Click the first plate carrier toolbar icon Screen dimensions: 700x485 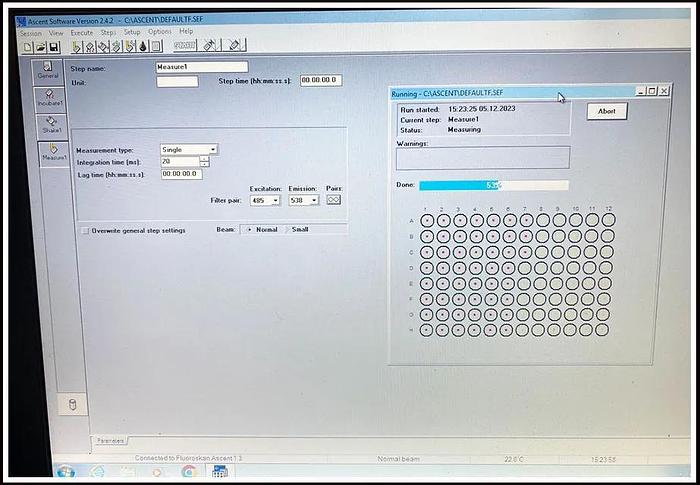click(x=210, y=45)
